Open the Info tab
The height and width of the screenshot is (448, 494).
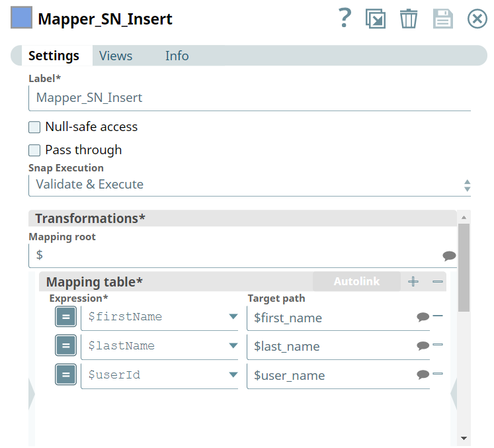coord(177,56)
